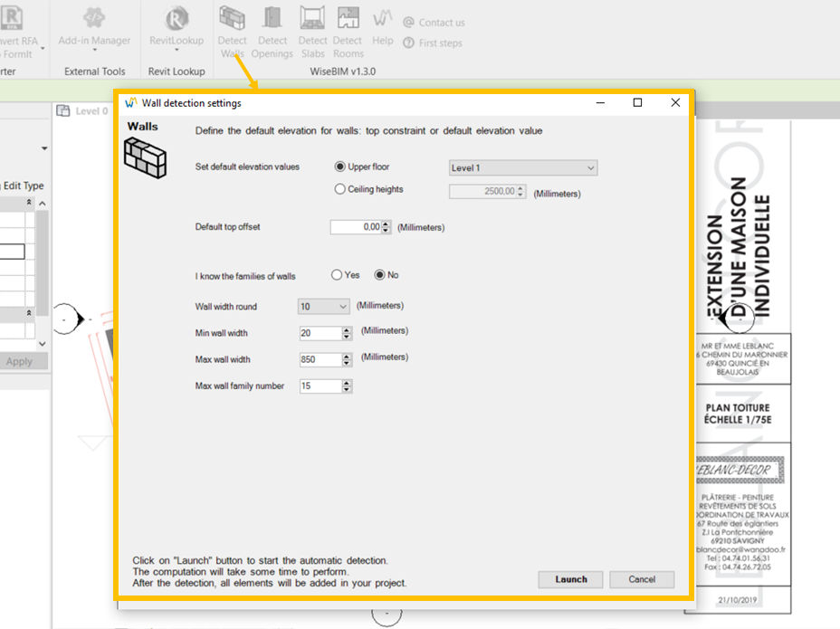This screenshot has width=840, height=629.
Task: Click the Detect Slabs ribbon icon
Action: [x=312, y=18]
